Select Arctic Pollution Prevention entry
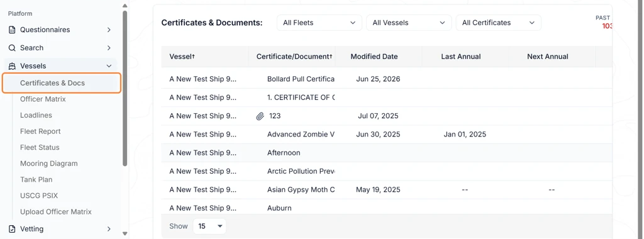 tap(301, 171)
